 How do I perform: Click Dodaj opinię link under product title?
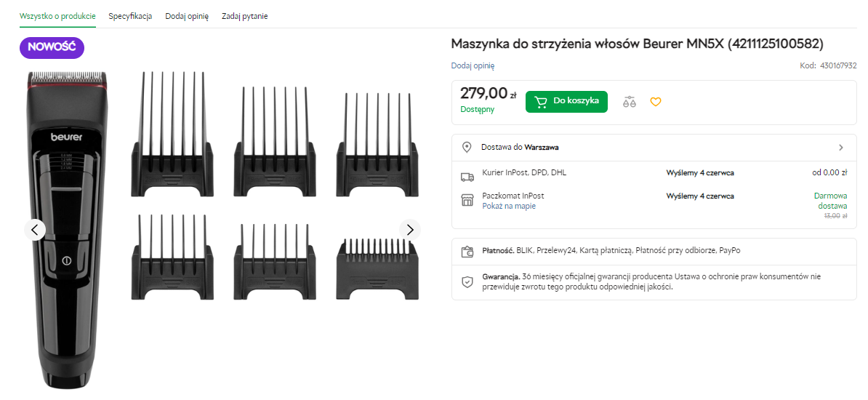pyautogui.click(x=473, y=65)
